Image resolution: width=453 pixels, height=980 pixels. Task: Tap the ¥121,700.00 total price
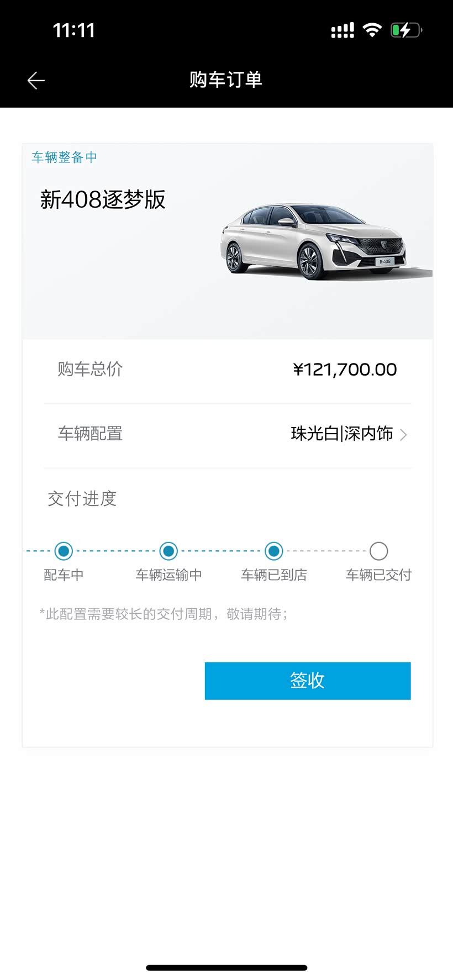[345, 370]
